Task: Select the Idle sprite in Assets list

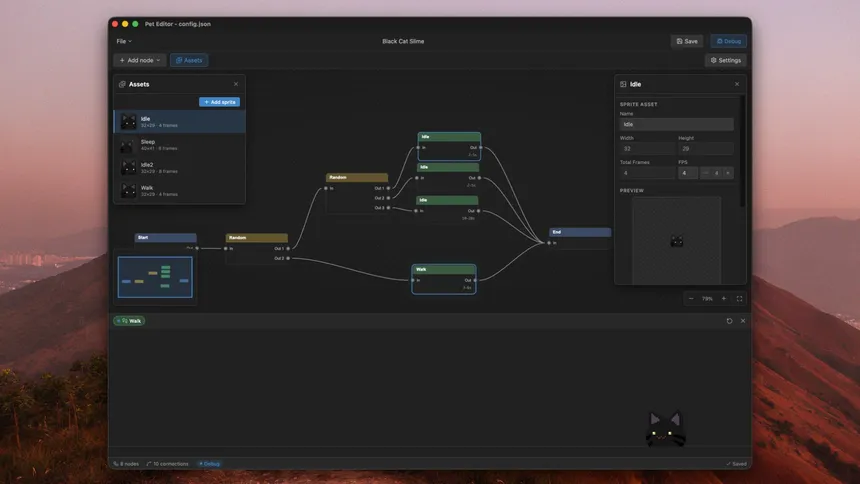Action: 179,121
